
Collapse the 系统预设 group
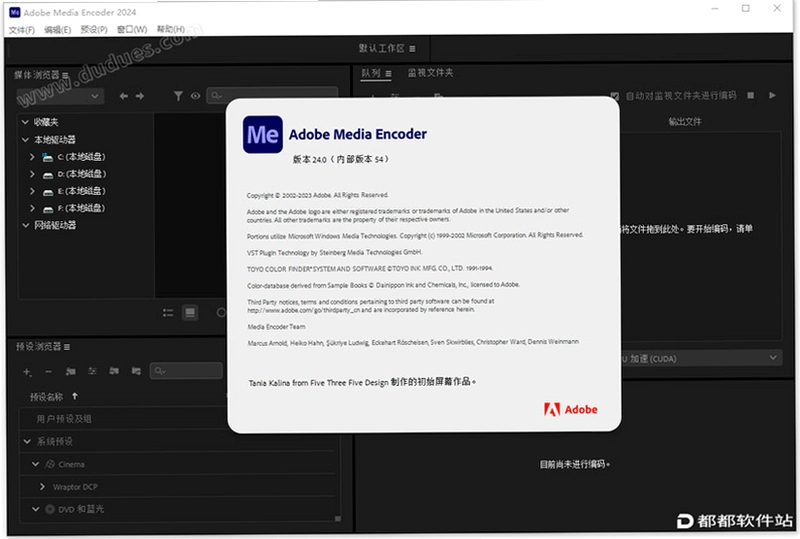pyautogui.click(x=27, y=442)
